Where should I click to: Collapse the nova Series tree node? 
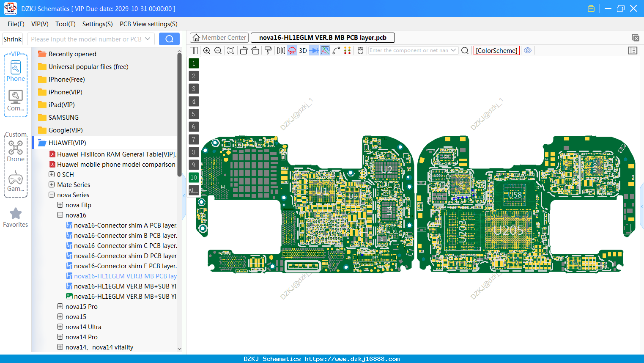52,195
